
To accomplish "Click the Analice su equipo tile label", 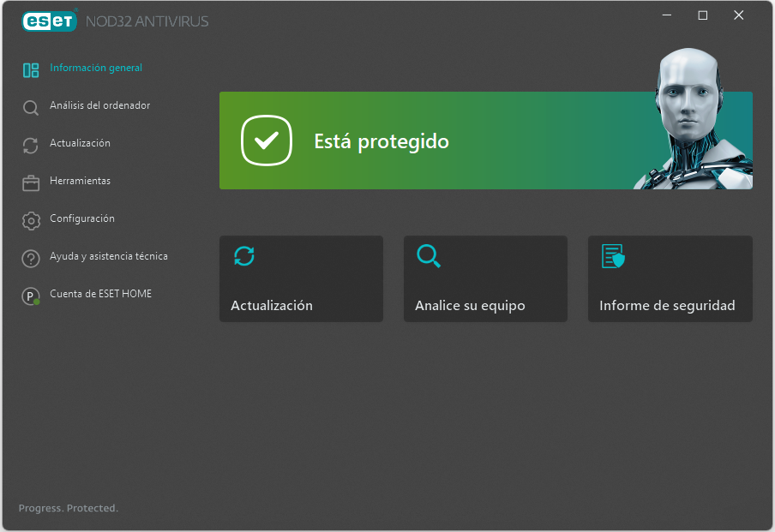I will click(x=470, y=306).
